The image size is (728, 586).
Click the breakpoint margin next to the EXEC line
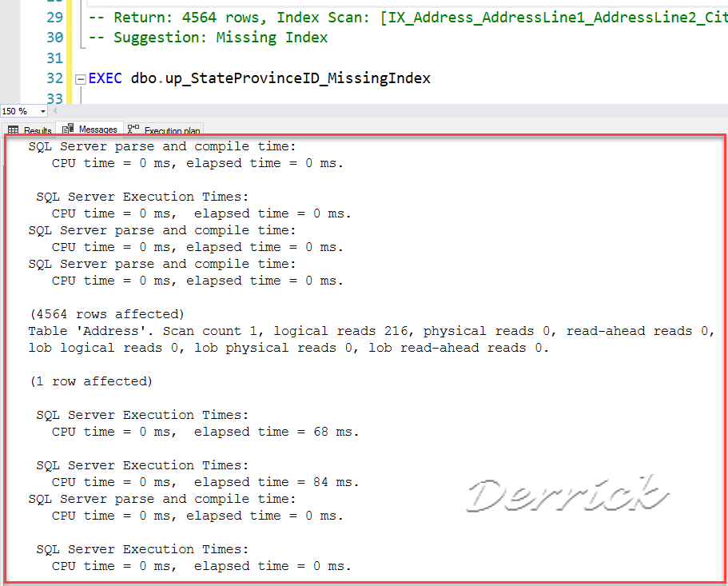[x=8, y=78]
